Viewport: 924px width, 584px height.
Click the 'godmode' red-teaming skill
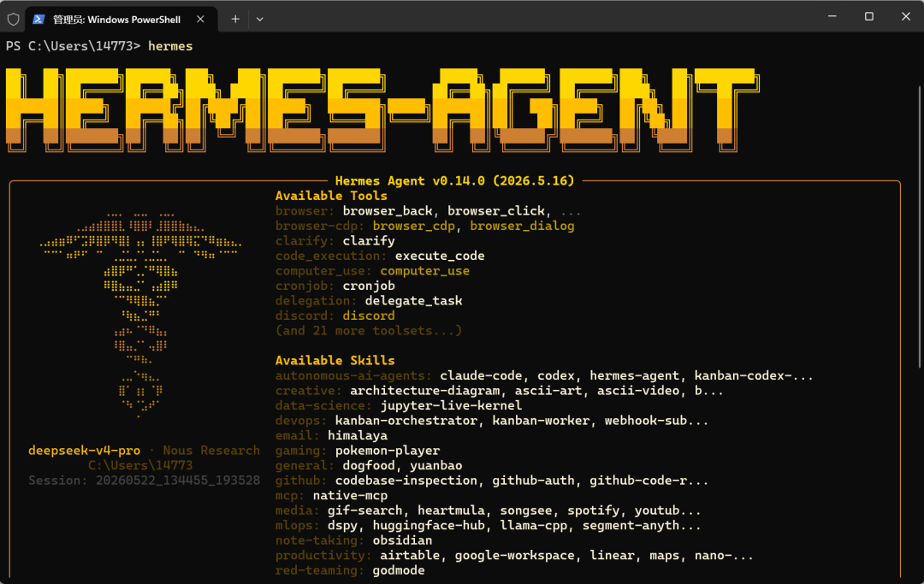pyautogui.click(x=399, y=571)
